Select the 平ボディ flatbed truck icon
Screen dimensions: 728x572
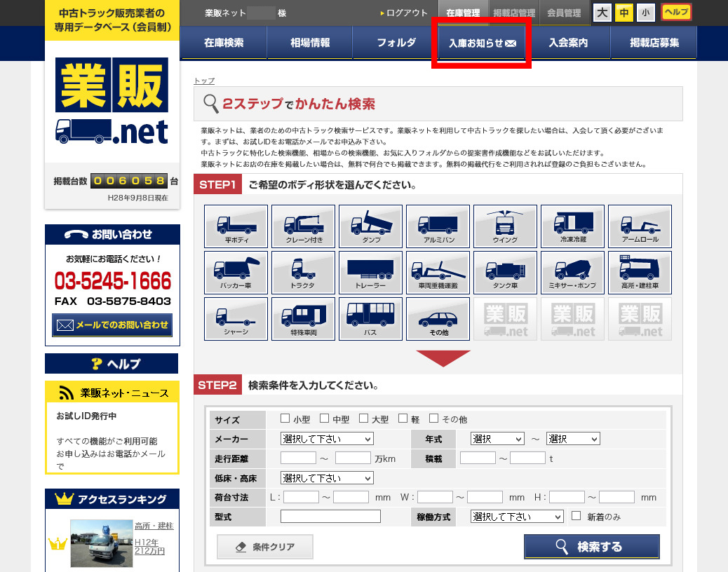pyautogui.click(x=236, y=226)
